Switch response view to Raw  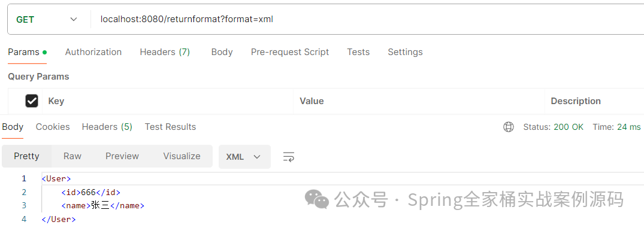[72, 156]
